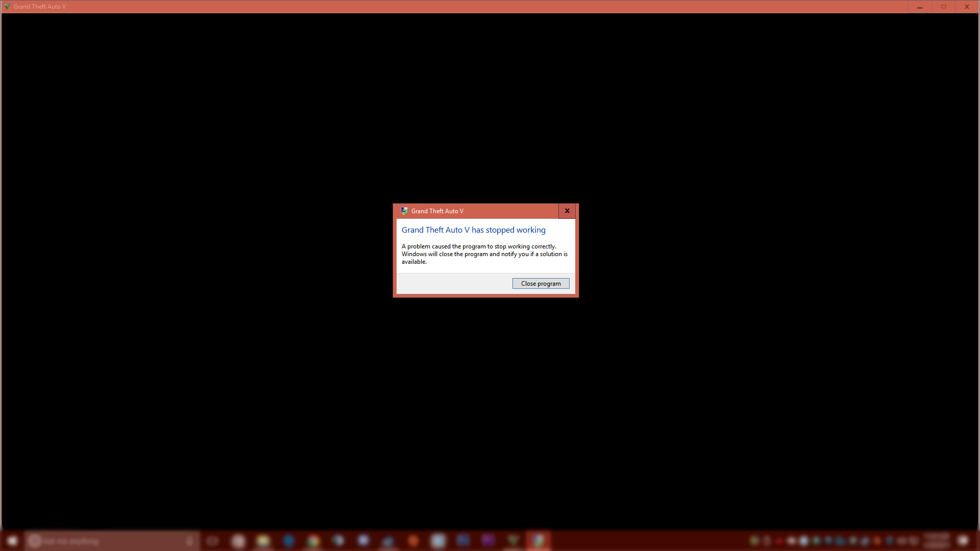Image resolution: width=980 pixels, height=551 pixels.
Task: Click the taskbar clock and date
Action: click(936, 541)
